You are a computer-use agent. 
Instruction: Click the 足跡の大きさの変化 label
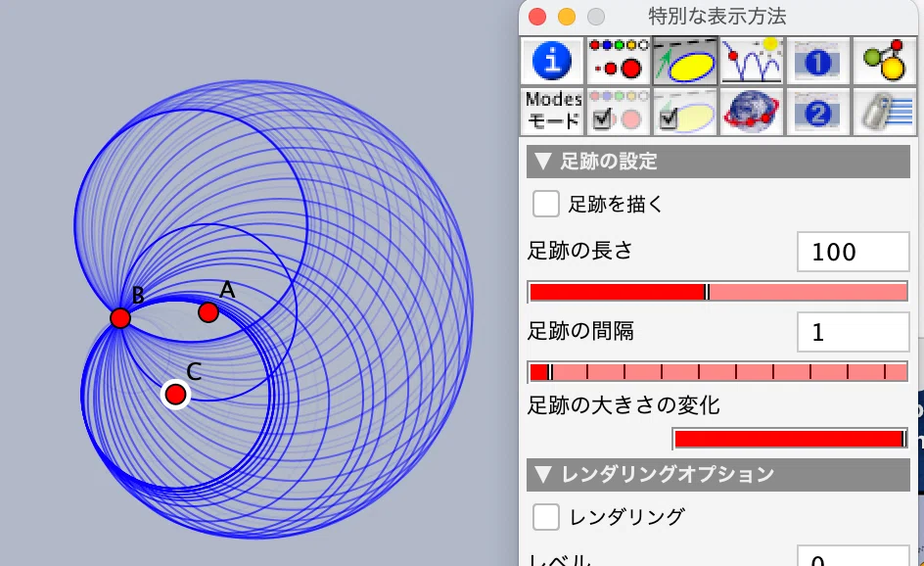pos(624,405)
